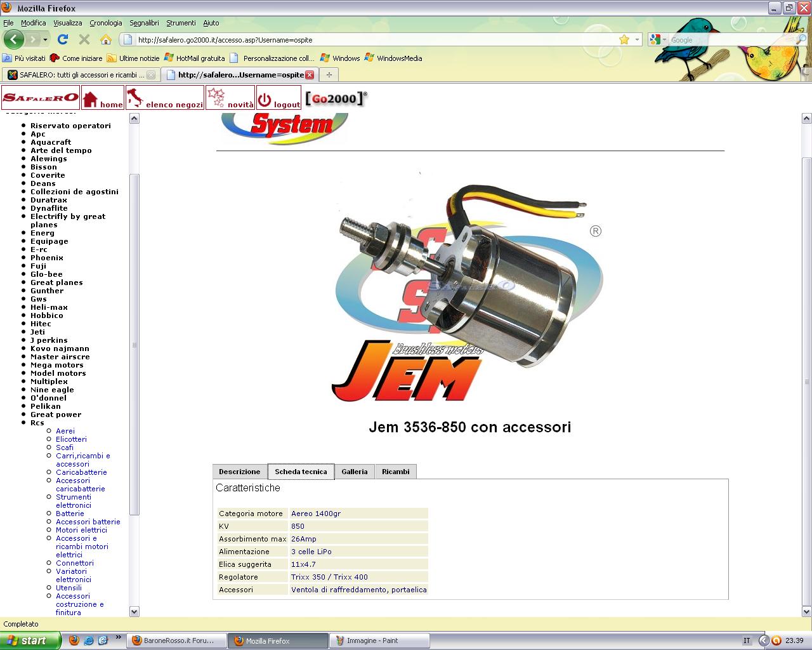Click the logout power button
Image resolution: width=812 pixels, height=650 pixels.
click(278, 98)
